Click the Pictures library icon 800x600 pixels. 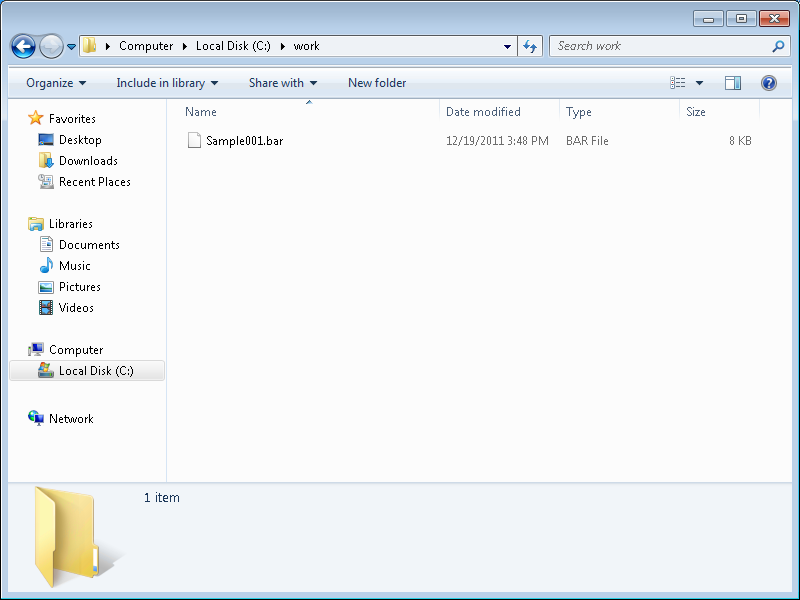(46, 287)
